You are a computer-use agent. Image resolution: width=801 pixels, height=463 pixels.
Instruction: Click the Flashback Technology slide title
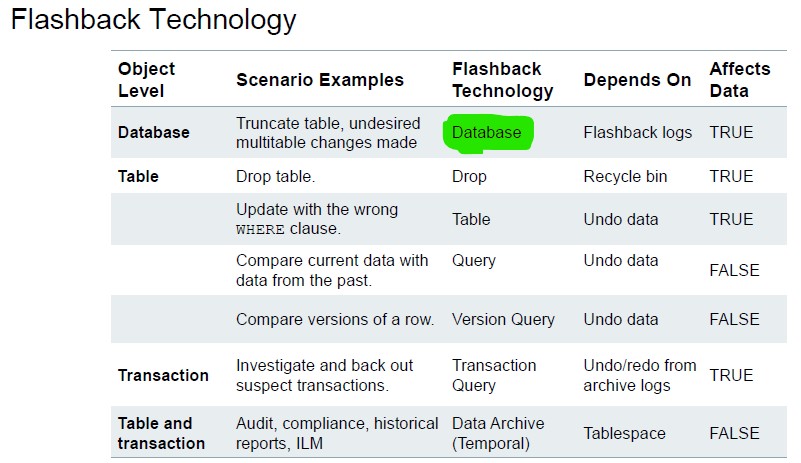(153, 19)
